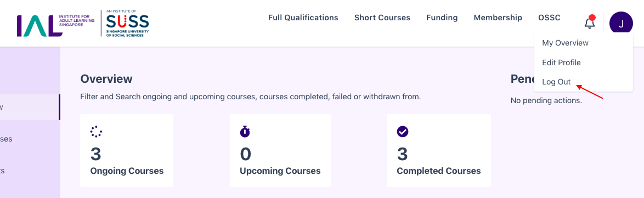Viewport: 644px width, 198px height.
Task: Open the Full Qualifications menu
Action: (303, 18)
